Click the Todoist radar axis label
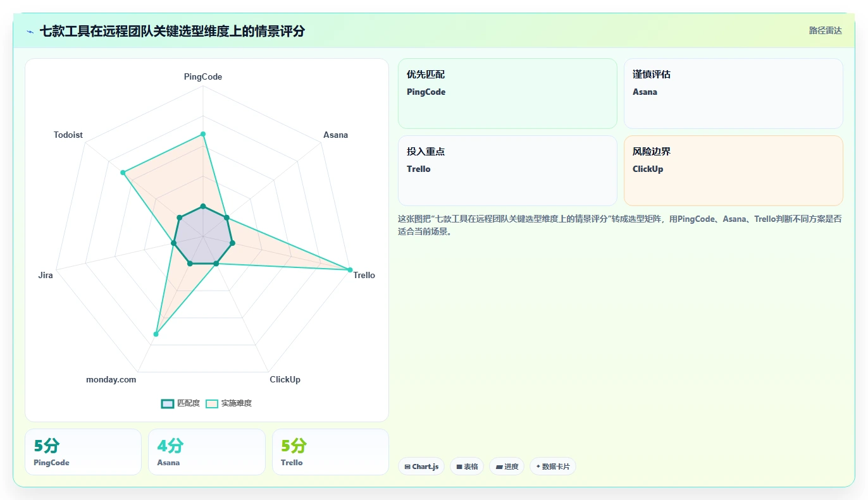Image resolution: width=868 pixels, height=500 pixels. [x=68, y=135]
